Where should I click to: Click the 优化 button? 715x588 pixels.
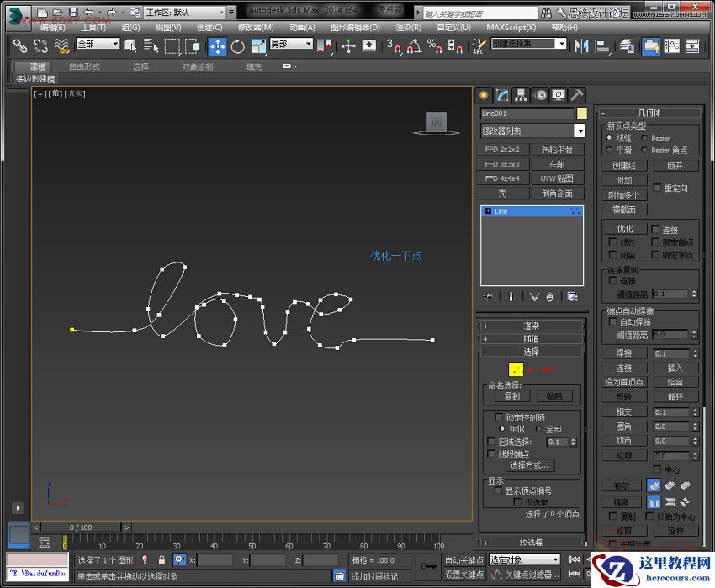[624, 229]
